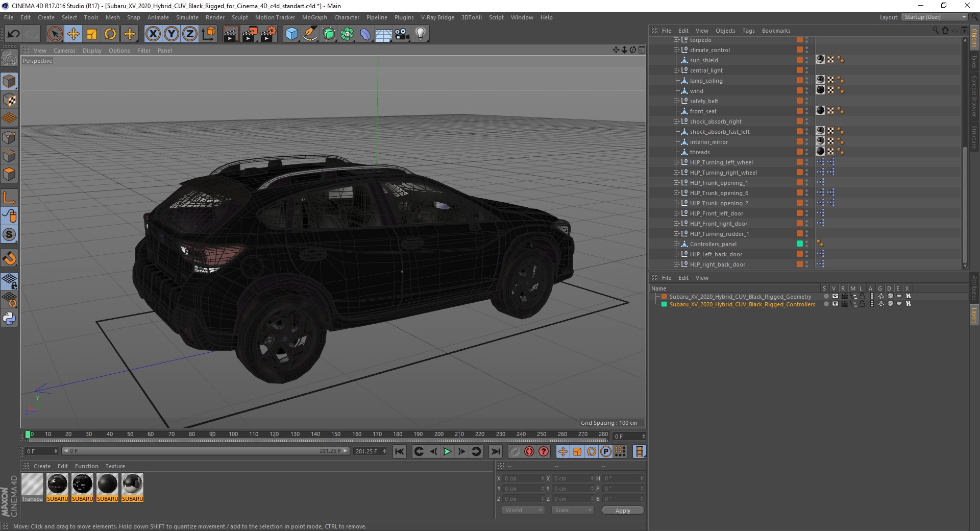The height and width of the screenshot is (531, 980).
Task: Render the active view
Action: [x=231, y=34]
